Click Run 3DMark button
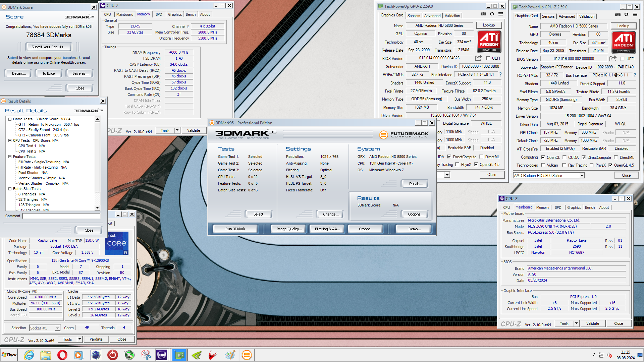 pos(235,229)
